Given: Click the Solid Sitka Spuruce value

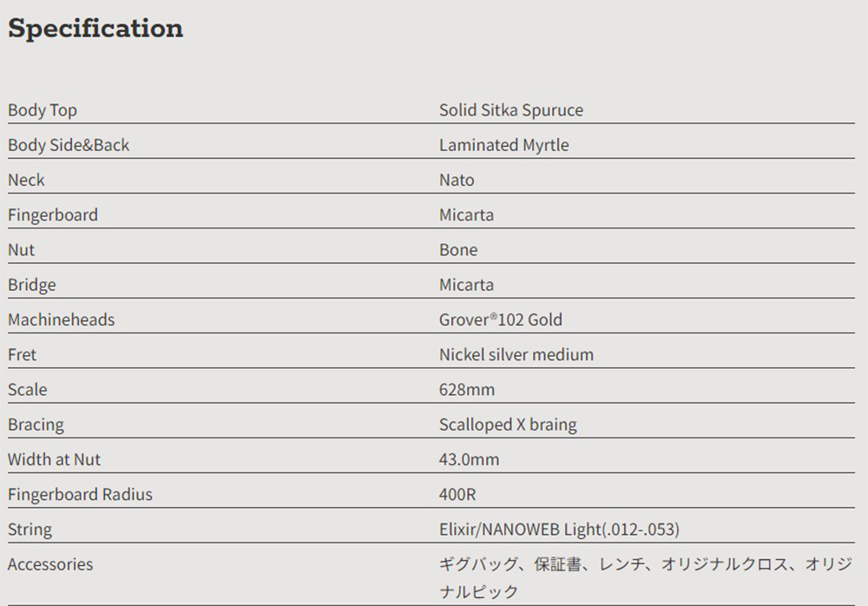Looking at the screenshot, I should 511,110.
